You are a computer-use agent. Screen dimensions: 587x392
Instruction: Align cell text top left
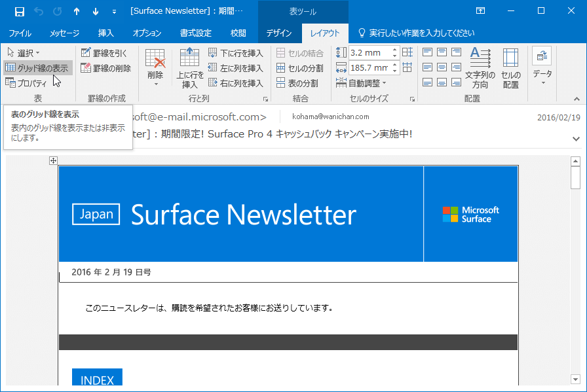pyautogui.click(x=427, y=52)
